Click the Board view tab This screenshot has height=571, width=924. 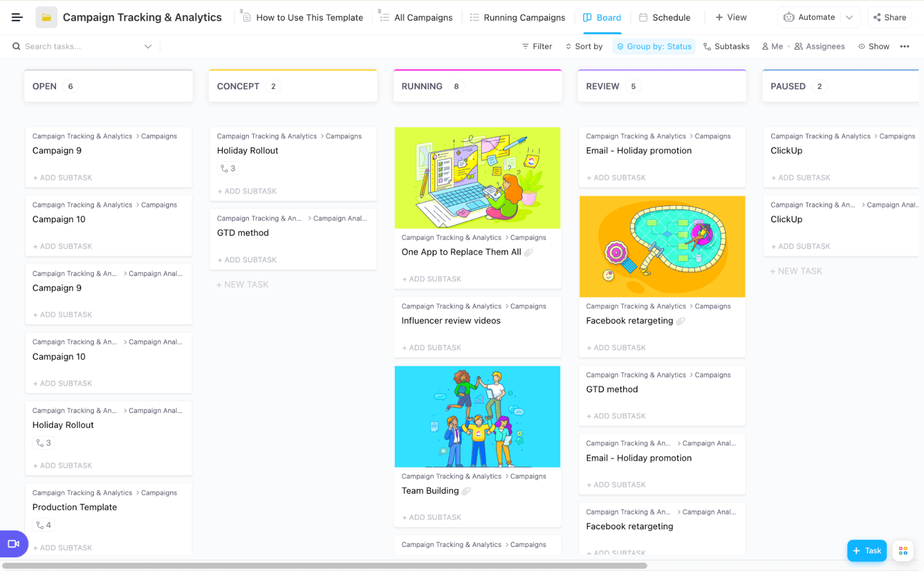click(x=603, y=17)
